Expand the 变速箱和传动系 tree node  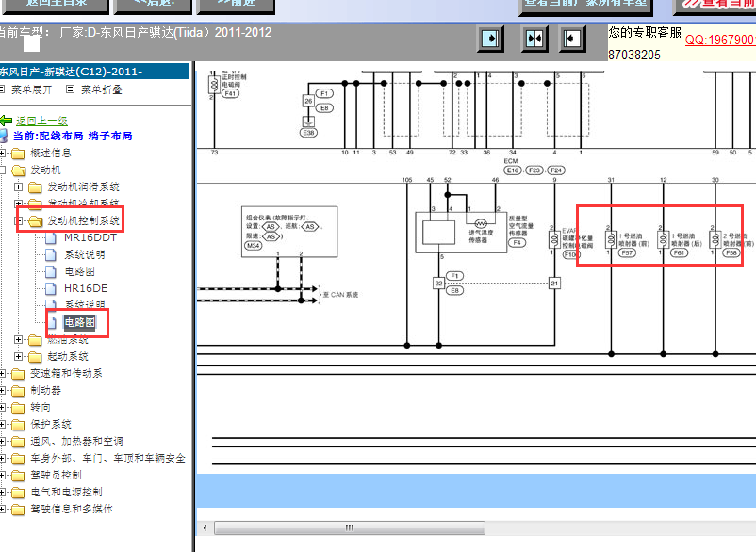click(x=3, y=373)
